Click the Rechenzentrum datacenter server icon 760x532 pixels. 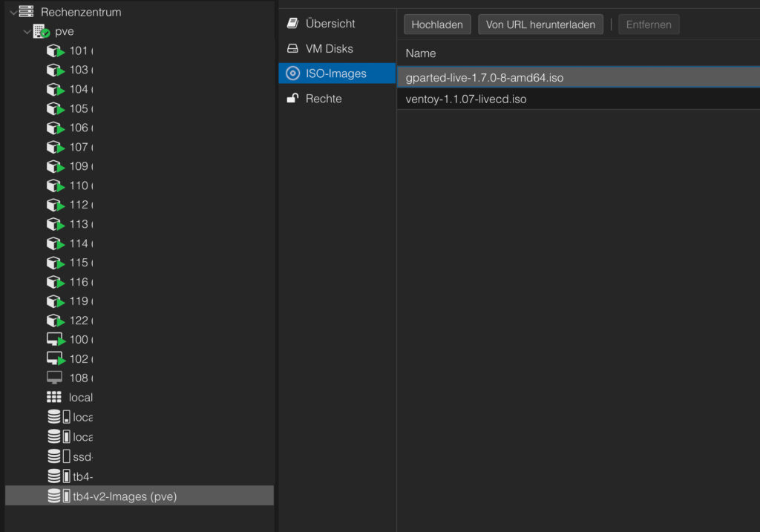[27, 12]
